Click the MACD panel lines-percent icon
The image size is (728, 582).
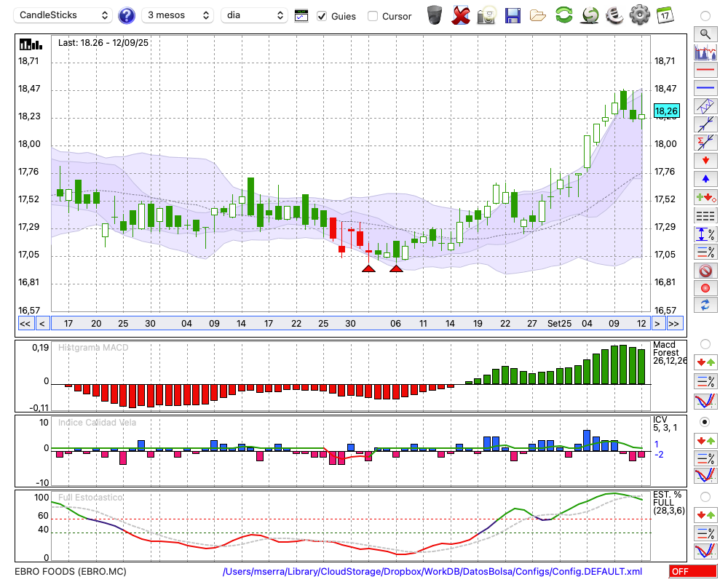click(705, 381)
